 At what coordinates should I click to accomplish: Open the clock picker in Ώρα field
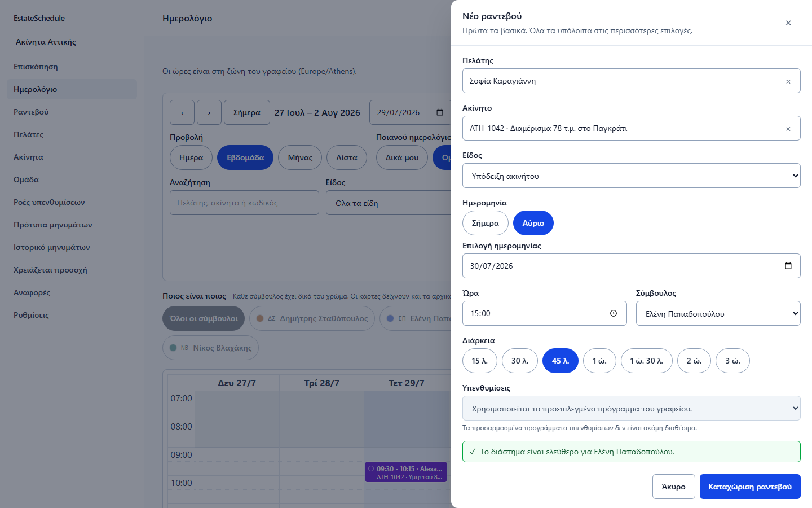[x=614, y=313]
